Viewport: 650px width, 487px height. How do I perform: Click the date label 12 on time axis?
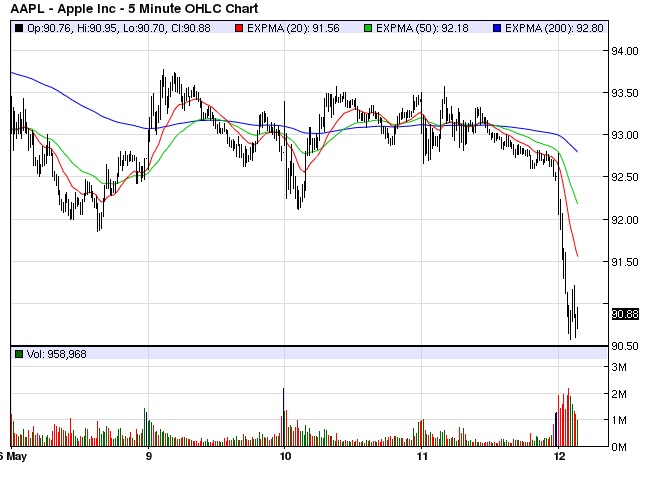click(x=559, y=456)
